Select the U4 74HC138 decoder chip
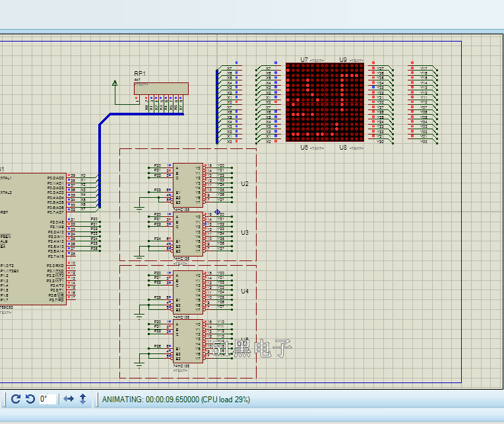Screen dimensions: 504x424 [188, 292]
